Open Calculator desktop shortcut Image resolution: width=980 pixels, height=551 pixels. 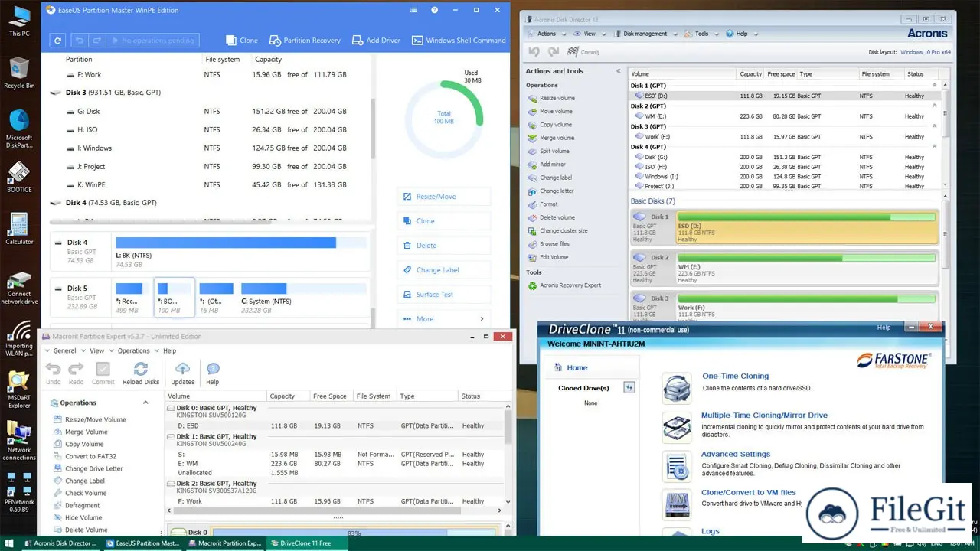(19, 229)
